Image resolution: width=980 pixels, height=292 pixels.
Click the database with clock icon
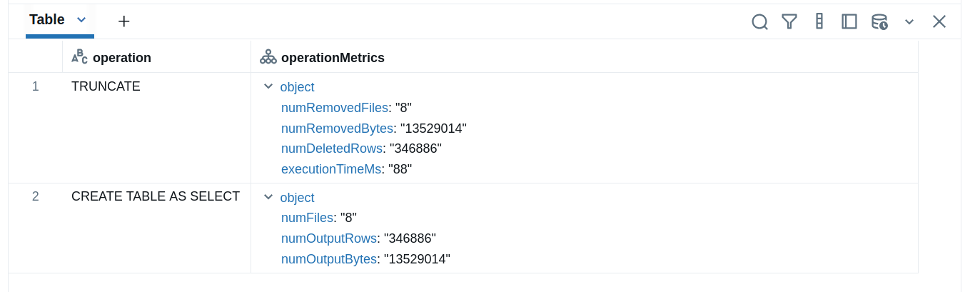879,21
